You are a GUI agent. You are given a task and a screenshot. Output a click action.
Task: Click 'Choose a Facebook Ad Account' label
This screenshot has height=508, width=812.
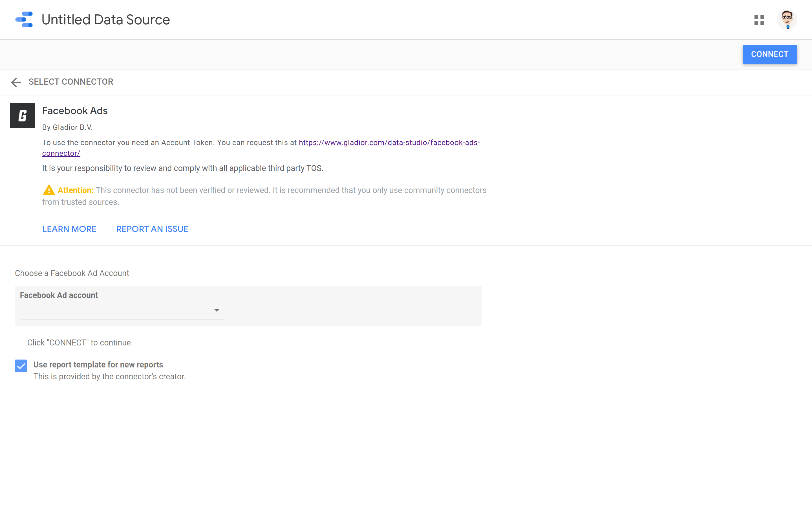point(72,273)
